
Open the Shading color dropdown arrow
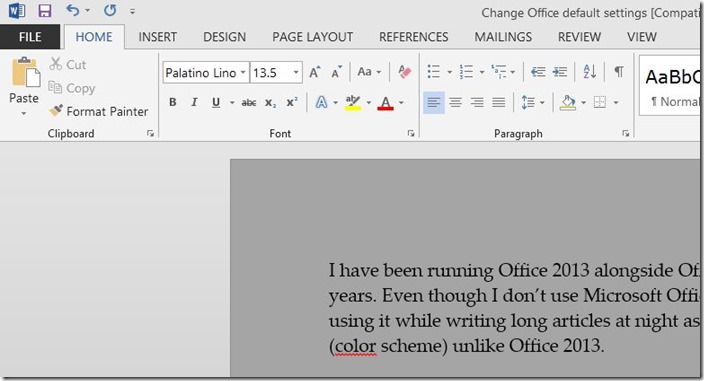[x=583, y=103]
